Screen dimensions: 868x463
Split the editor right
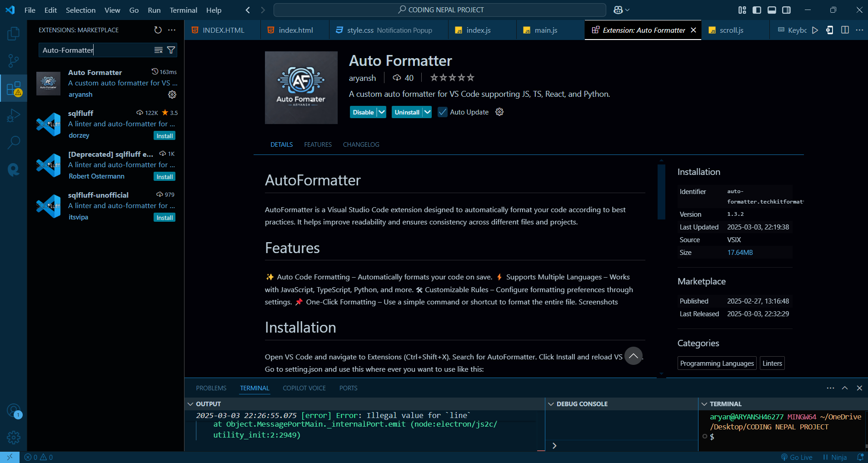(845, 30)
